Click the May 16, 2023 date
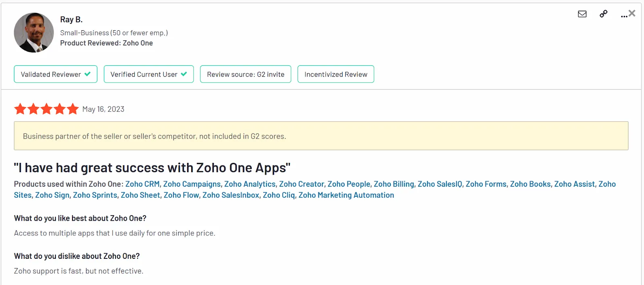Viewport: 644px width, 285px height. (x=103, y=109)
